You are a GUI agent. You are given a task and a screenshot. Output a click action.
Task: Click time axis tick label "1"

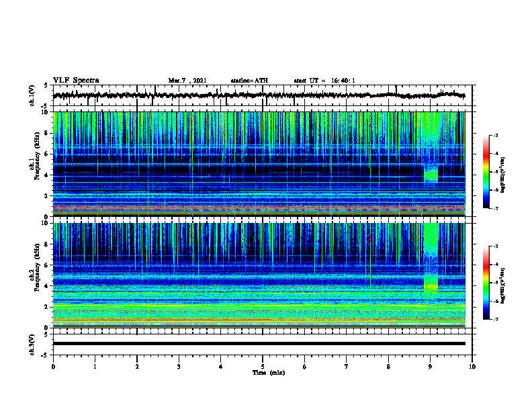pos(95,367)
